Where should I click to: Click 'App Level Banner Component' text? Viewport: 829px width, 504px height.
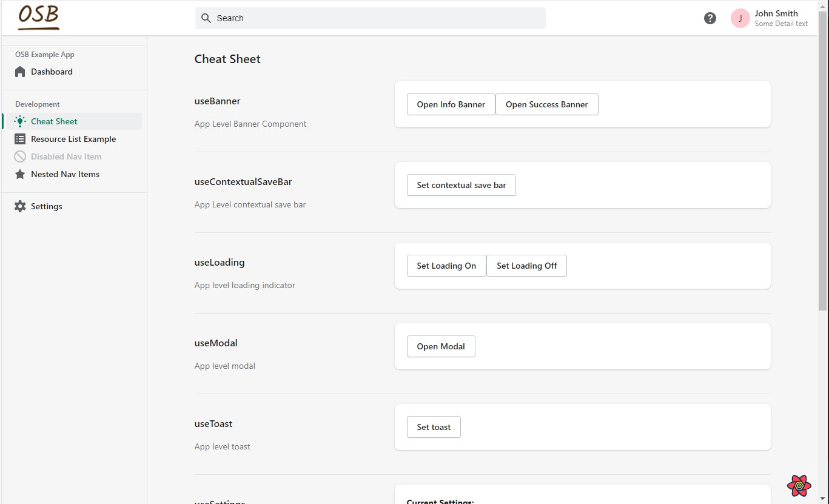tap(250, 124)
